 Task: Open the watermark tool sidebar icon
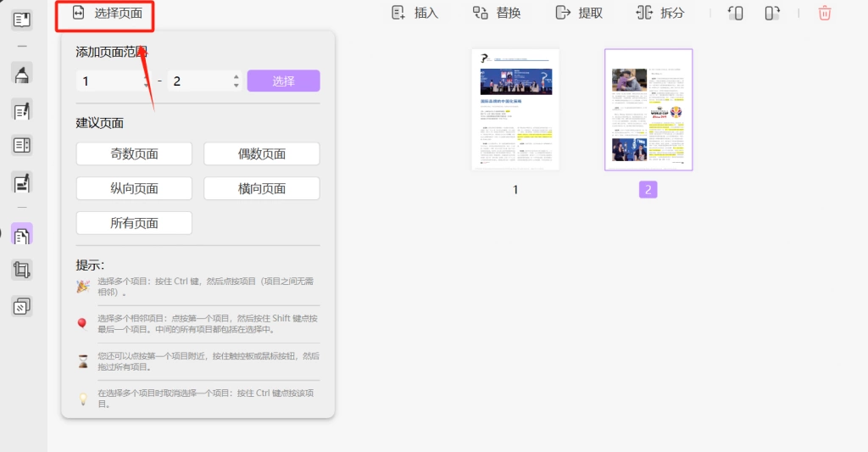[x=21, y=306]
